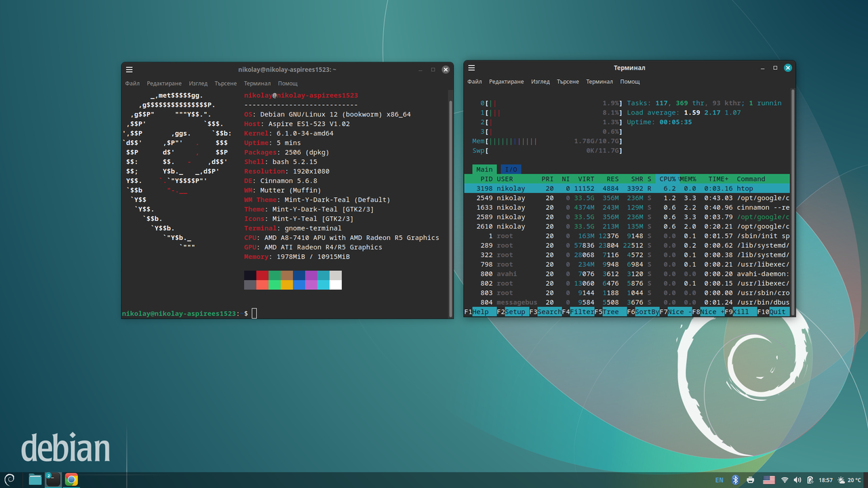Screen dimensions: 868x488
Task: Sort htop by the RES column header
Action: (612, 179)
